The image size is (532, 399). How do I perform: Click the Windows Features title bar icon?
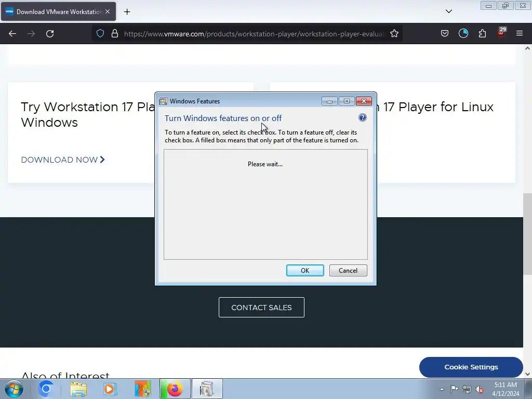click(164, 101)
